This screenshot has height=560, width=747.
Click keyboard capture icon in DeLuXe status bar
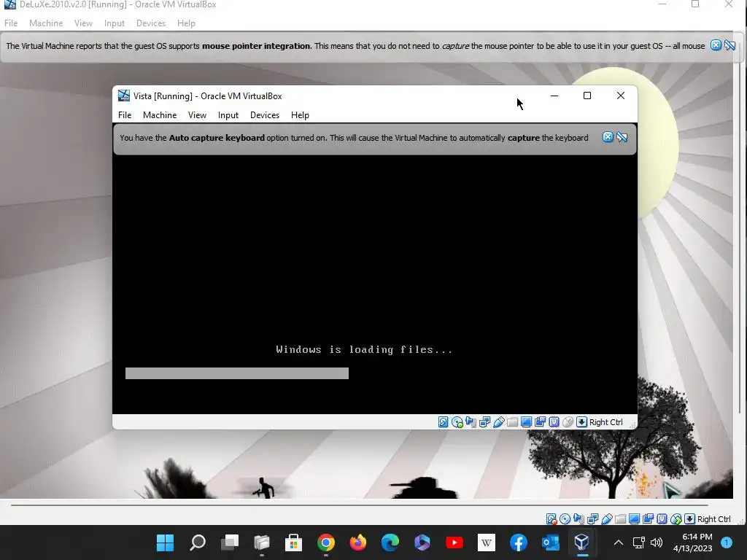[689, 519]
